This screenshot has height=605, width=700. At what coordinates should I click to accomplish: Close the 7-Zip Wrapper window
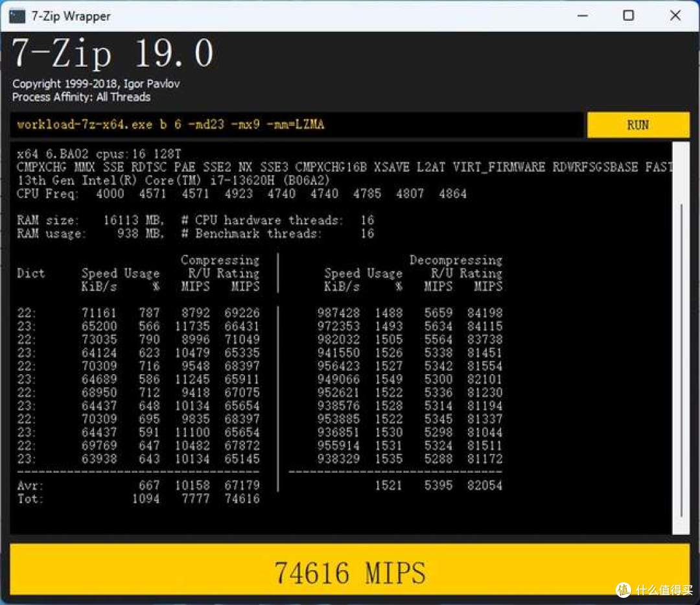point(675,16)
